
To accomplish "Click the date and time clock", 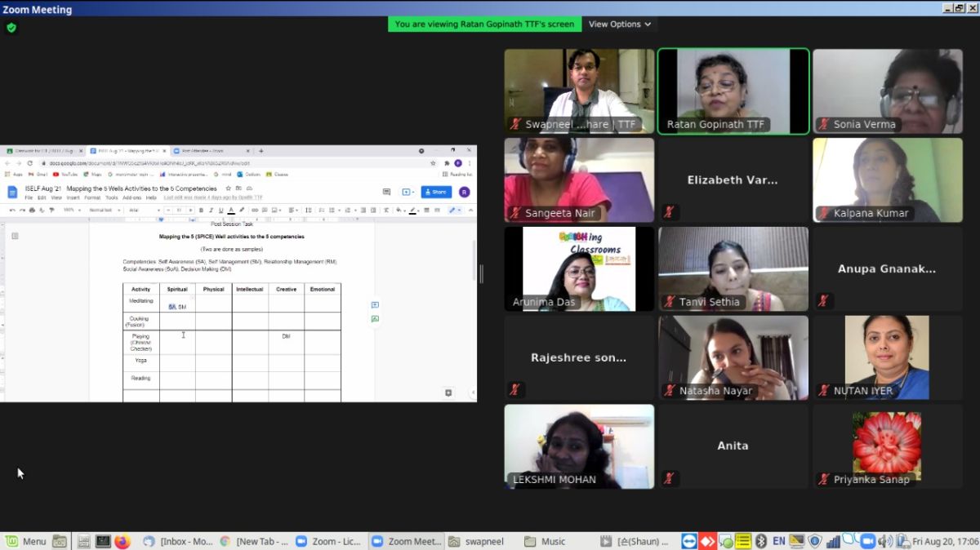I will pos(945,541).
